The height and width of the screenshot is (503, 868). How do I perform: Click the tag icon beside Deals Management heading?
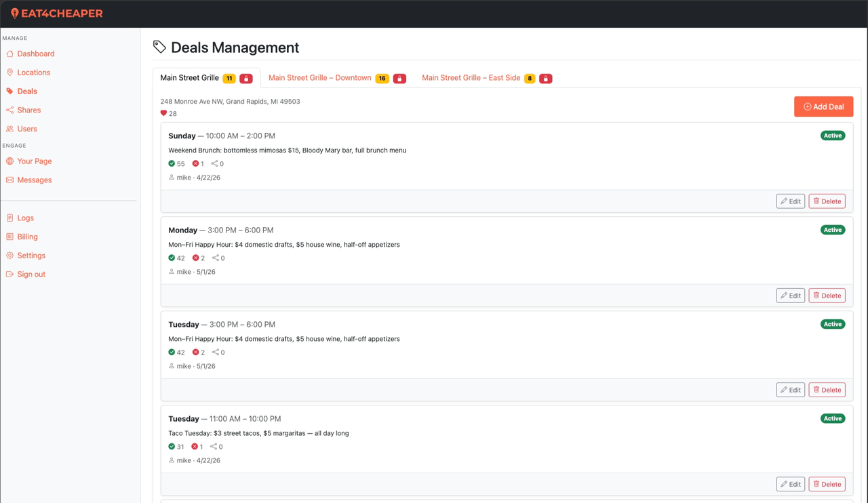coord(159,47)
